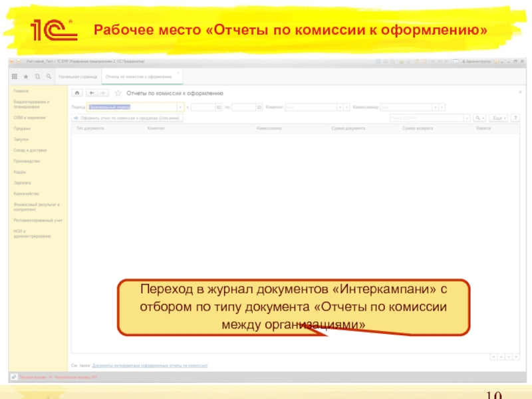532x399 pixels.
Task: Open the Еще menu button
Action: pyautogui.click(x=498, y=118)
